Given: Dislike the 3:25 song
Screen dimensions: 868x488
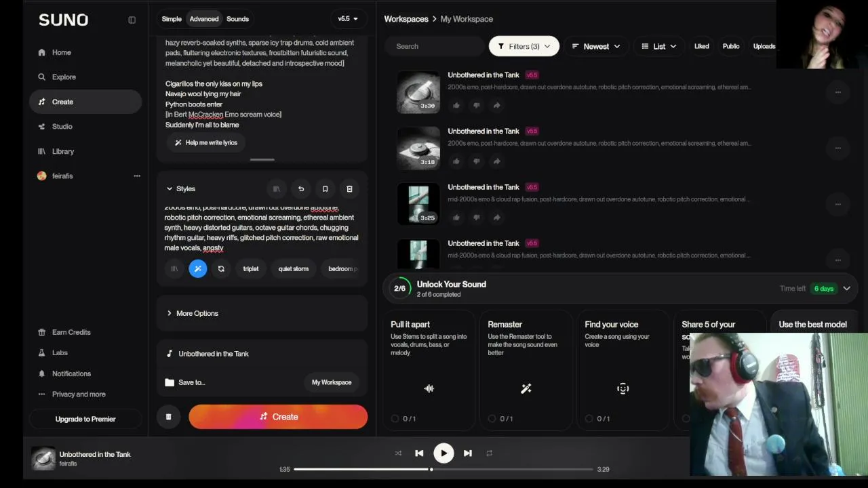Looking at the screenshot, I should [x=476, y=218].
